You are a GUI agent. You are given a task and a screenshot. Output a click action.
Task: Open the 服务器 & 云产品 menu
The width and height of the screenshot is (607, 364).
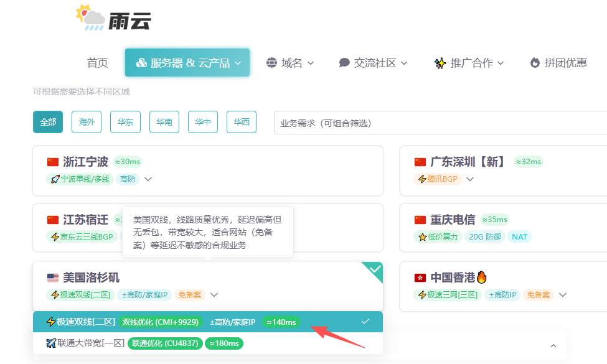pyautogui.click(x=187, y=63)
